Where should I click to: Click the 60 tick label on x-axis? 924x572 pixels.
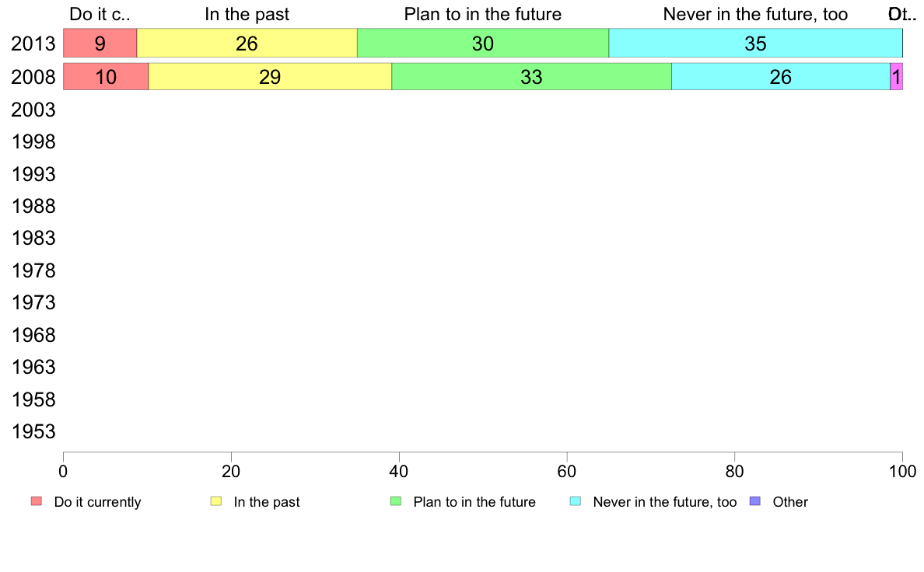point(567,471)
